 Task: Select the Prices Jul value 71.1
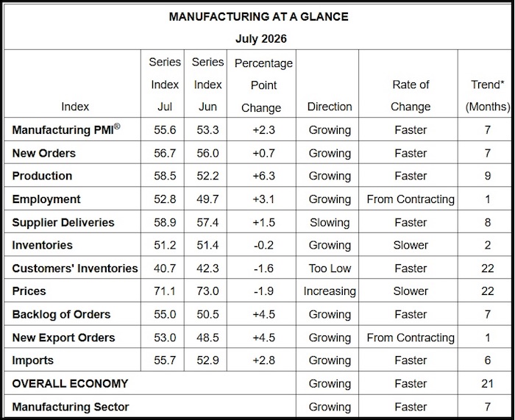coord(165,291)
